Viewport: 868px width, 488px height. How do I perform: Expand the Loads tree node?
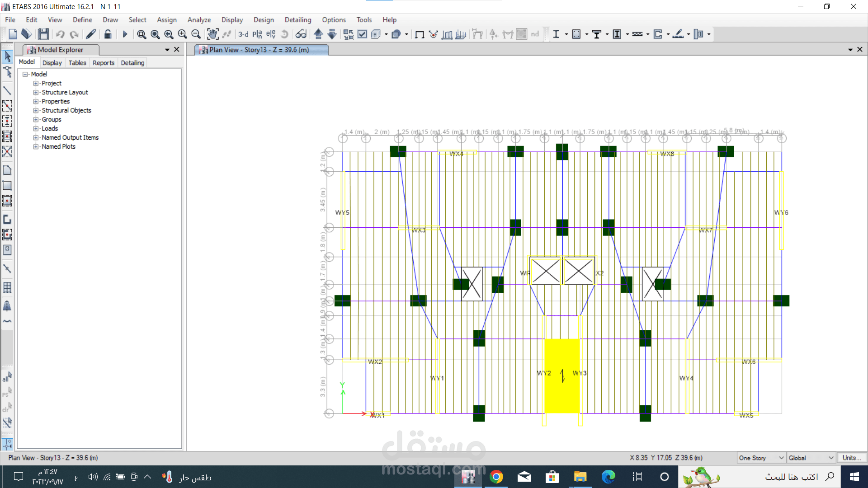pos(36,128)
